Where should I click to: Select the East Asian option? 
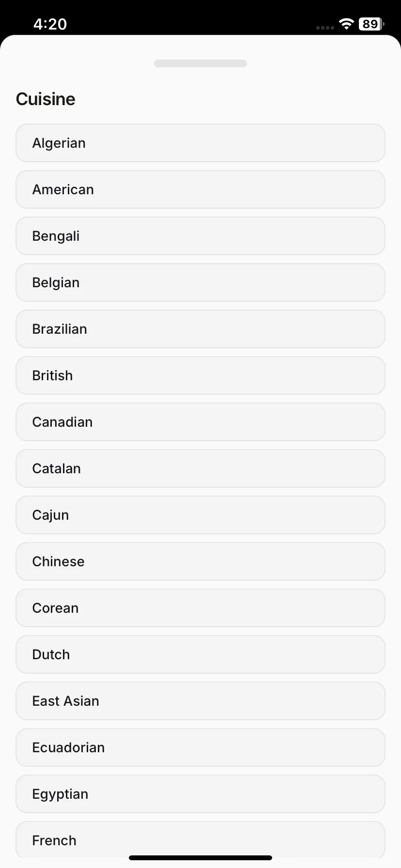[200, 701]
